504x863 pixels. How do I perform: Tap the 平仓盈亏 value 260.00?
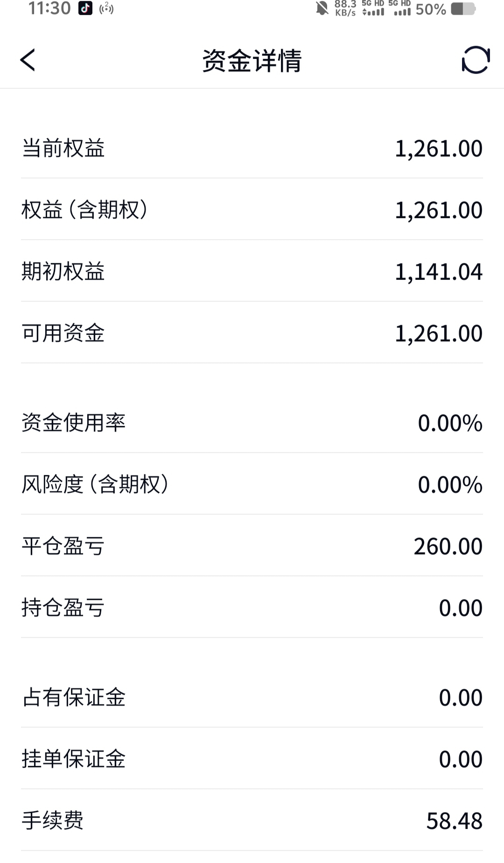pyautogui.click(x=448, y=546)
